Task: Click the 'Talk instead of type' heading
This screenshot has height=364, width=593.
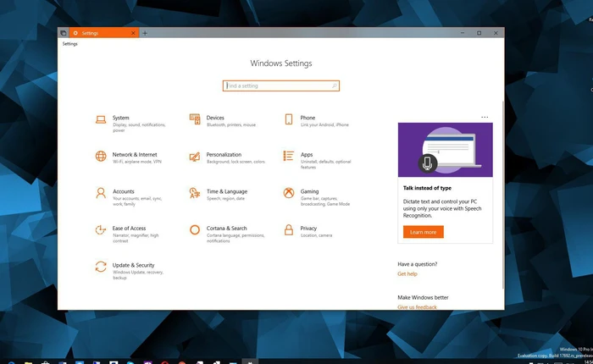Action: [427, 188]
